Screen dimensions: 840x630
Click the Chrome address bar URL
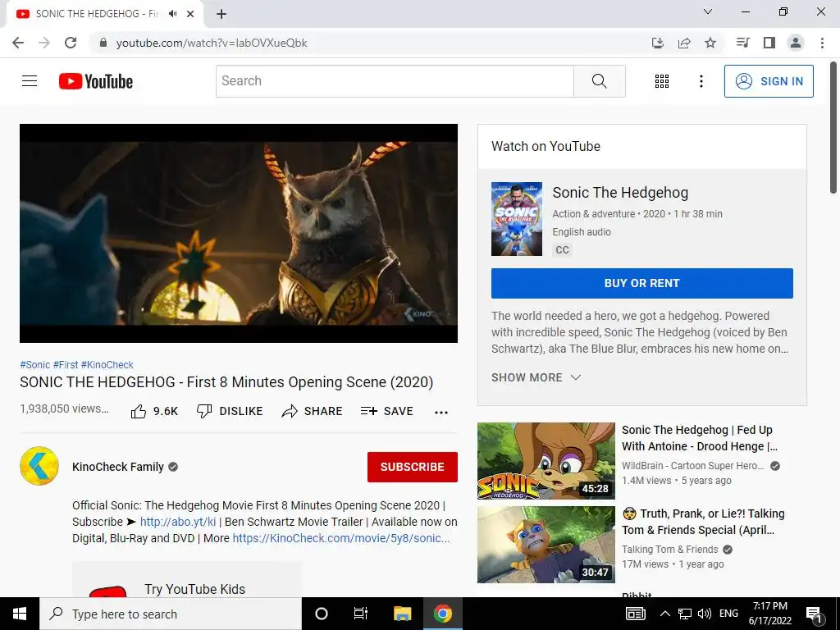tap(212, 43)
